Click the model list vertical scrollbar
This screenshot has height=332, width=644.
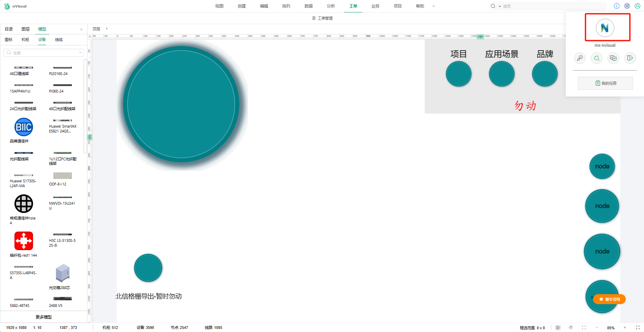(x=85, y=106)
